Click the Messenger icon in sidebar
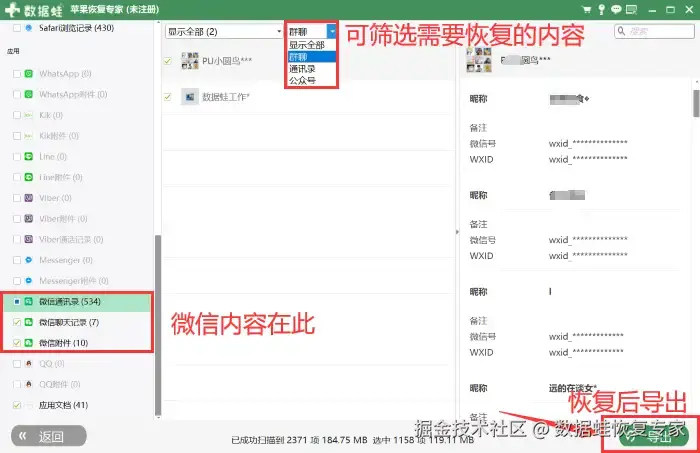 pyautogui.click(x=29, y=260)
